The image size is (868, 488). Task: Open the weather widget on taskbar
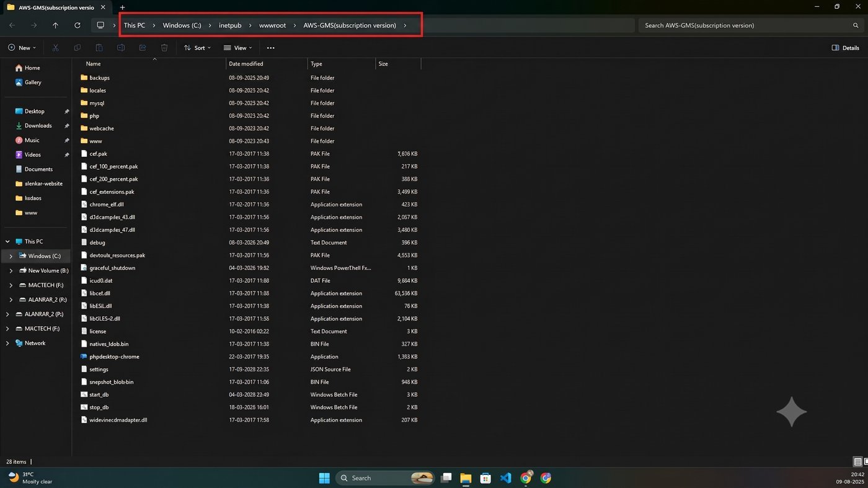30,477
